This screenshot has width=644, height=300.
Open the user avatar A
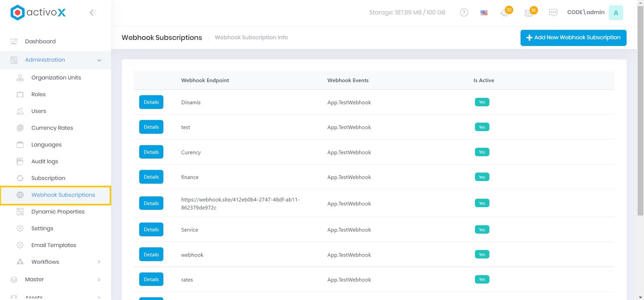coord(616,13)
